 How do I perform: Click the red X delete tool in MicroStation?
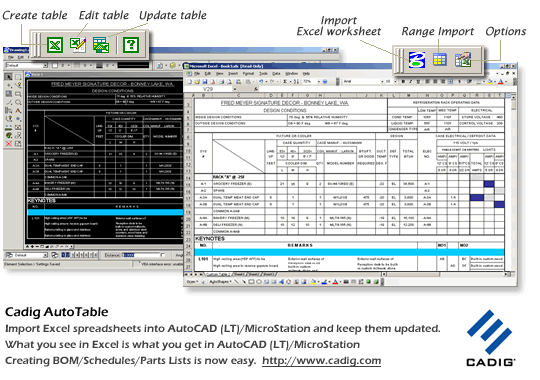(x=9, y=144)
